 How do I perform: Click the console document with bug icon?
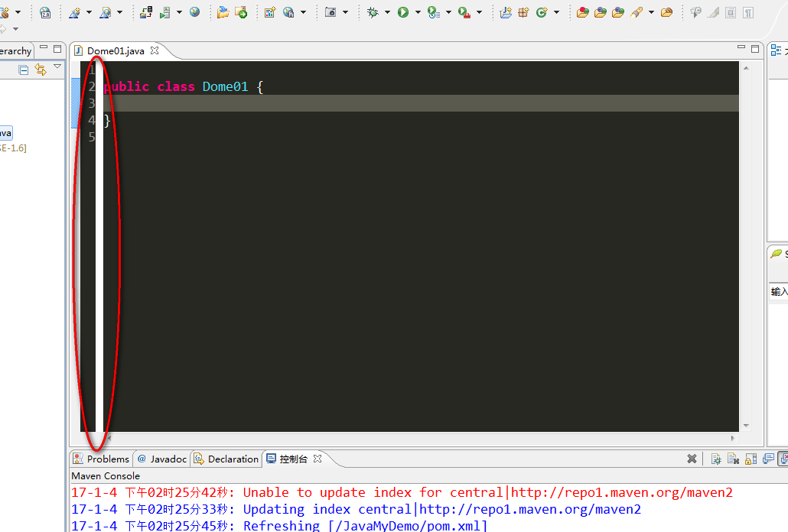coord(716,459)
